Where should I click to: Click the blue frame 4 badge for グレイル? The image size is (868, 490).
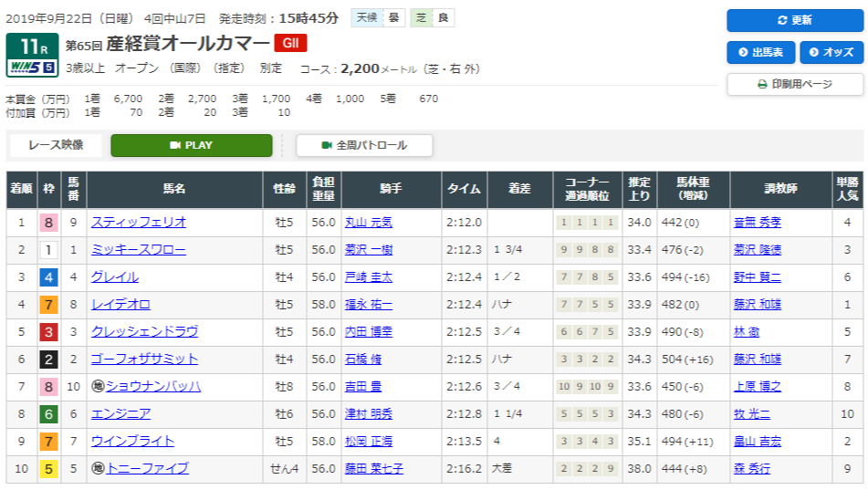point(48,277)
